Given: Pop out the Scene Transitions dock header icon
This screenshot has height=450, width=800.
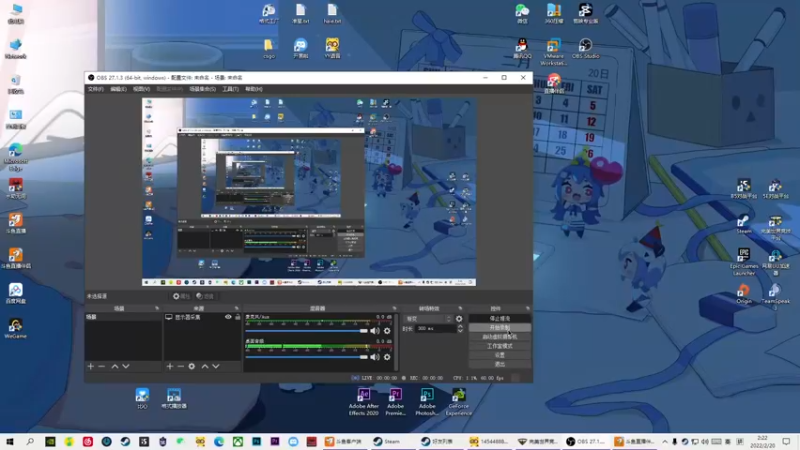Looking at the screenshot, I should tap(460, 309).
